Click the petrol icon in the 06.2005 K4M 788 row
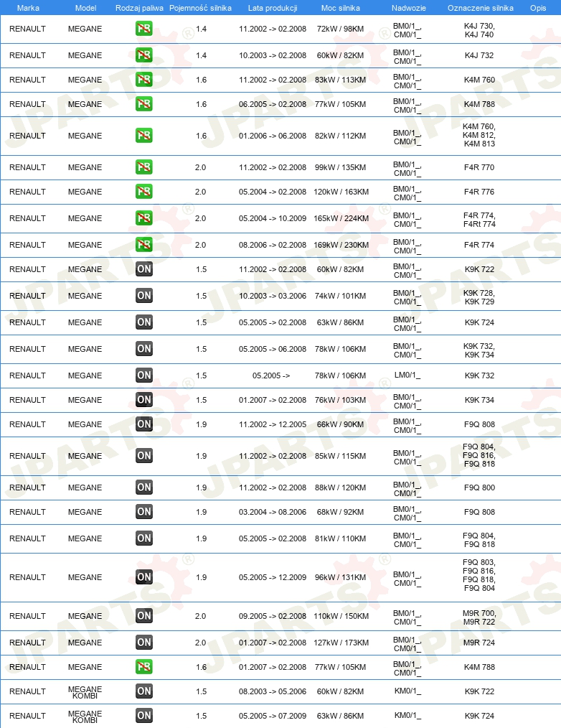Image resolution: width=561 pixels, height=728 pixels. click(144, 104)
